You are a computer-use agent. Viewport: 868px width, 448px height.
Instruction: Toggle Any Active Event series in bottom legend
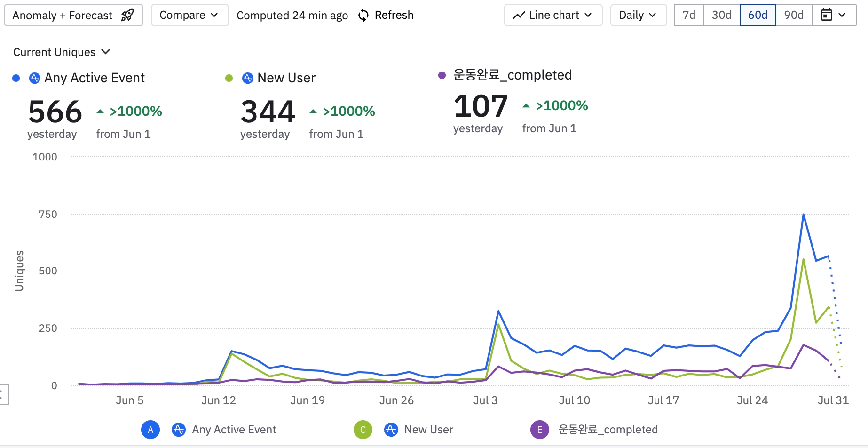click(x=234, y=430)
